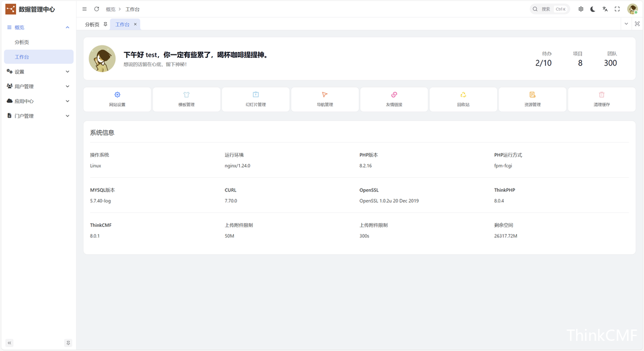Refresh the page with the reload icon

tap(97, 9)
